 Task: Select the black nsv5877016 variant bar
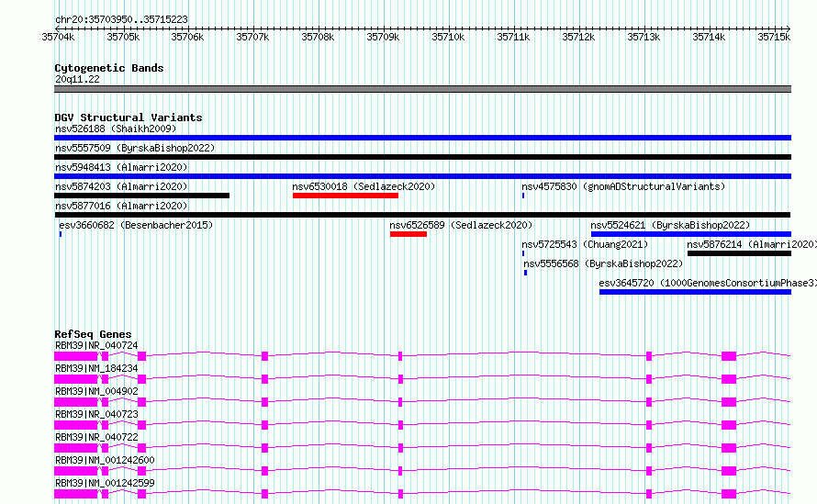pos(422,215)
